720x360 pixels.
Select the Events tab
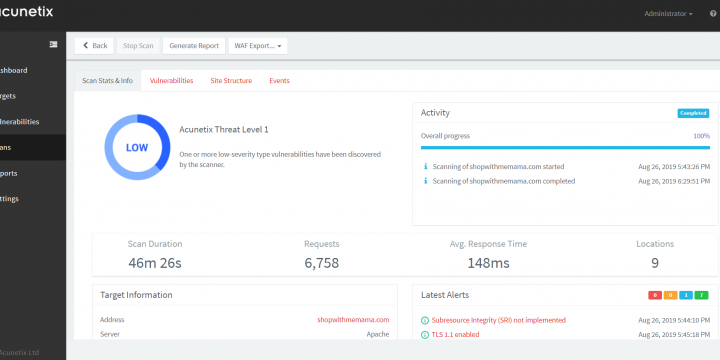pos(279,80)
